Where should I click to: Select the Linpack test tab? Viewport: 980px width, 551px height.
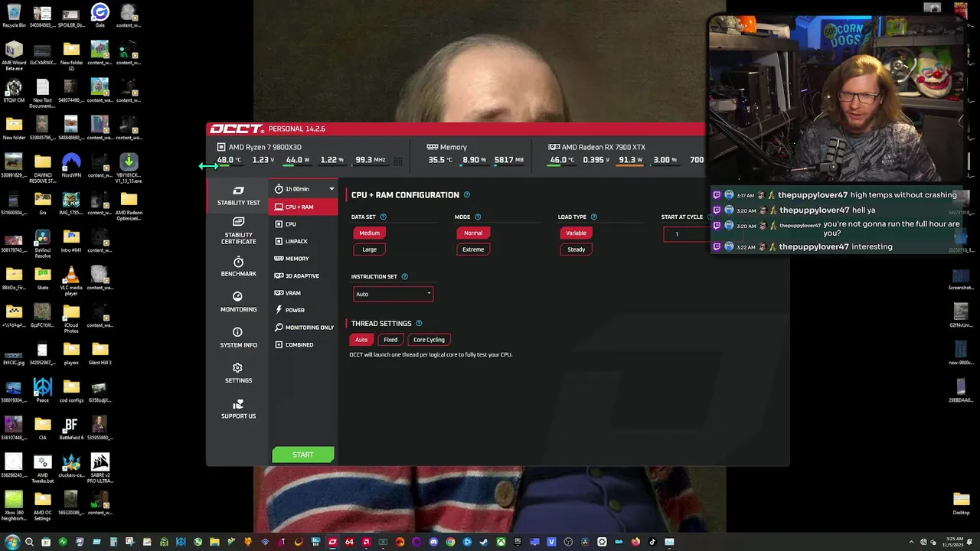click(302, 241)
